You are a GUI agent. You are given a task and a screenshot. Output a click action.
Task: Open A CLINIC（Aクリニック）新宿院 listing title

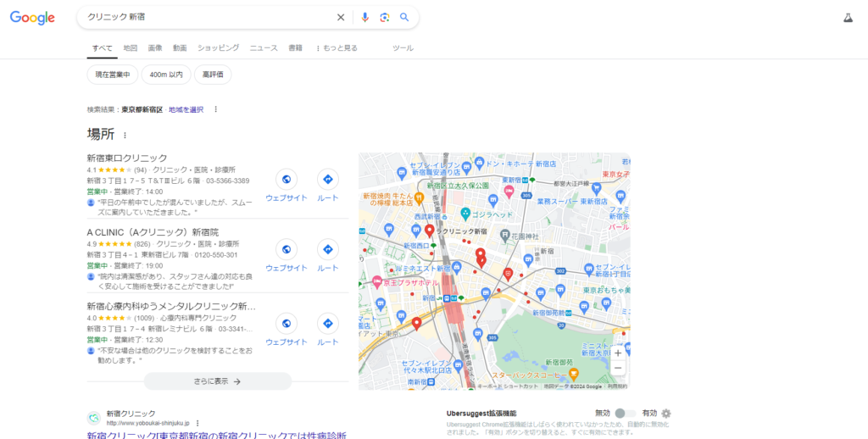click(x=153, y=232)
